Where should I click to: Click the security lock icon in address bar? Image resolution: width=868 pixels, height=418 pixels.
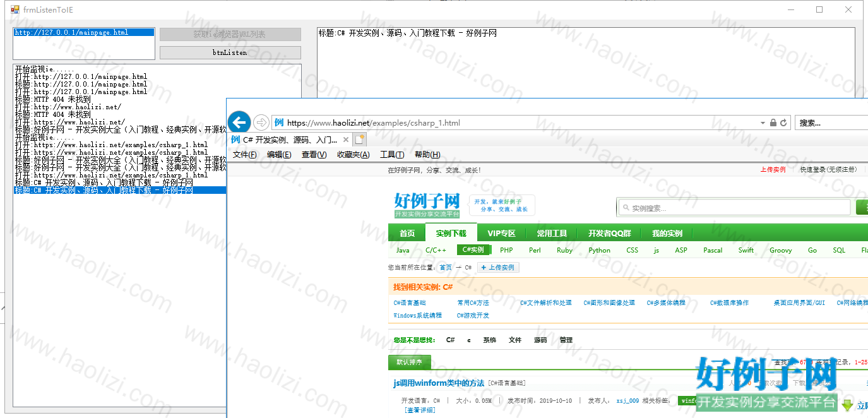773,122
